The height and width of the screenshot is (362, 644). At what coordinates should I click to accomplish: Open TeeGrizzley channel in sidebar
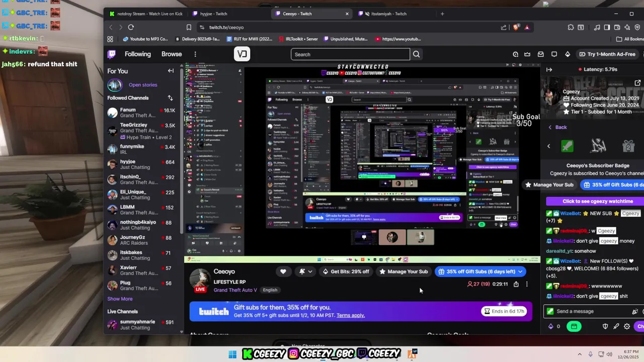pos(141,131)
